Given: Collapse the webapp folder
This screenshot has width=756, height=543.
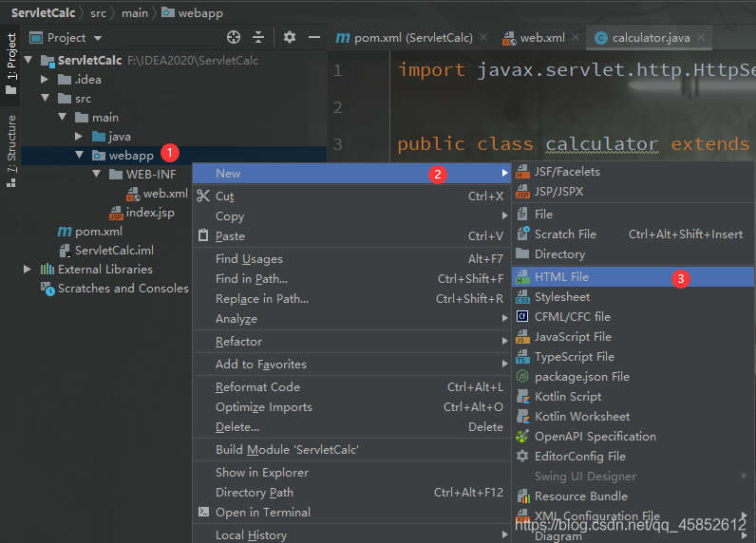Looking at the screenshot, I should [x=80, y=155].
